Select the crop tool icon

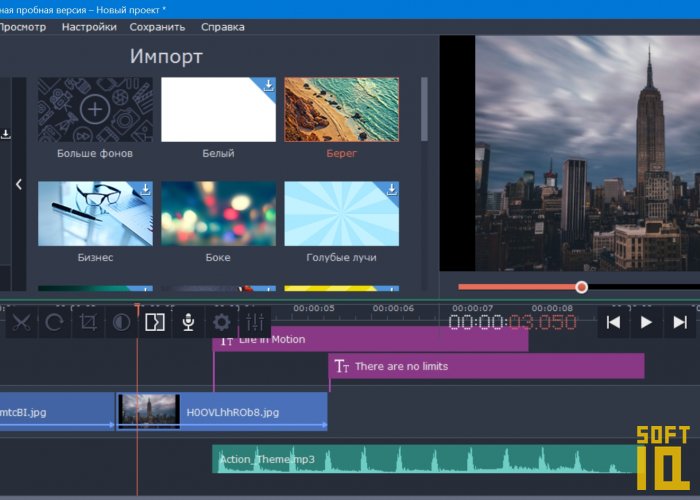[88, 322]
